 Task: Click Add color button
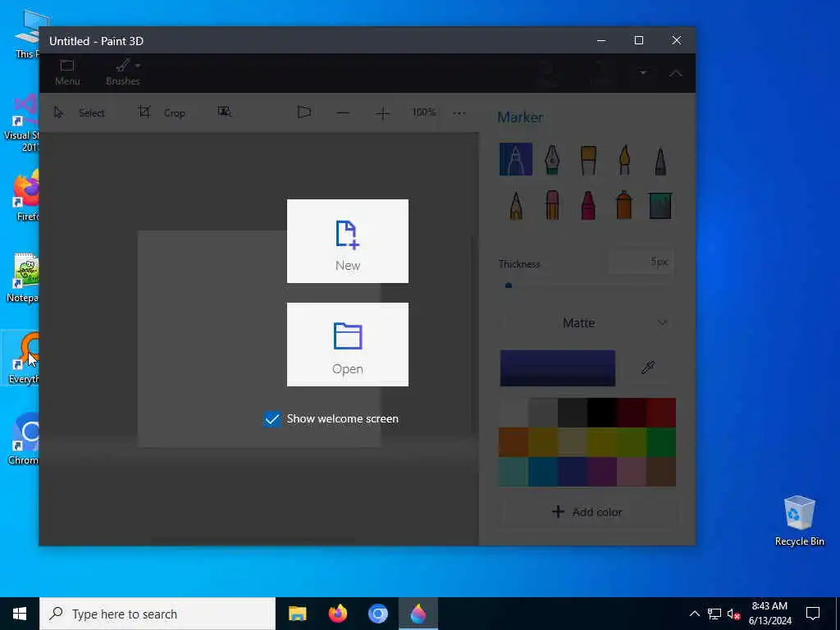click(x=587, y=512)
